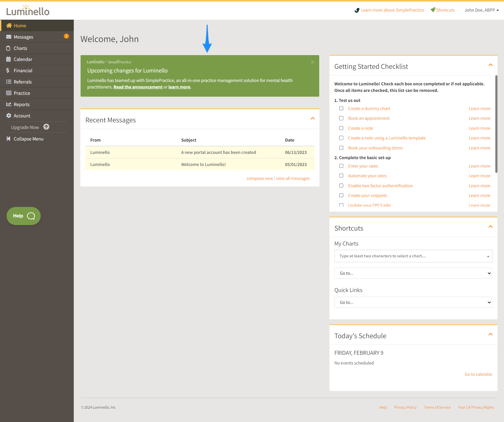
Task: Open the Quick Links Go to dropdown
Action: [413, 302]
